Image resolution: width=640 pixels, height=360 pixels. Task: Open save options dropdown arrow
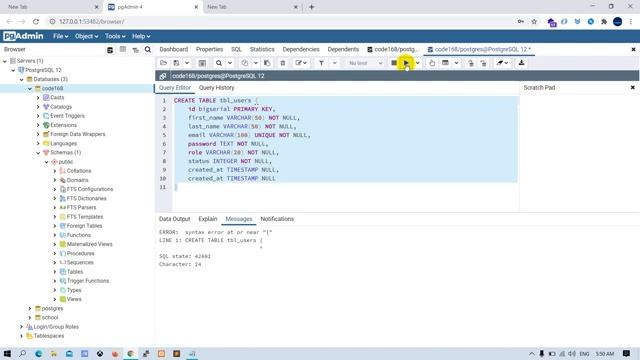(187, 63)
